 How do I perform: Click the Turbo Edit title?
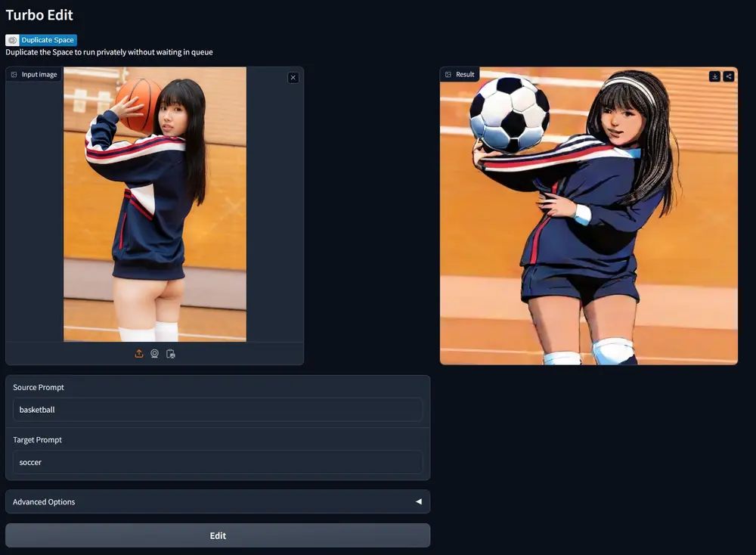39,15
